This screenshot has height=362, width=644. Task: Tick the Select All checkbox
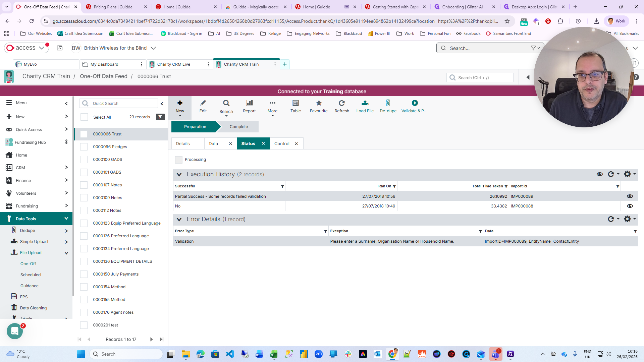click(84, 117)
